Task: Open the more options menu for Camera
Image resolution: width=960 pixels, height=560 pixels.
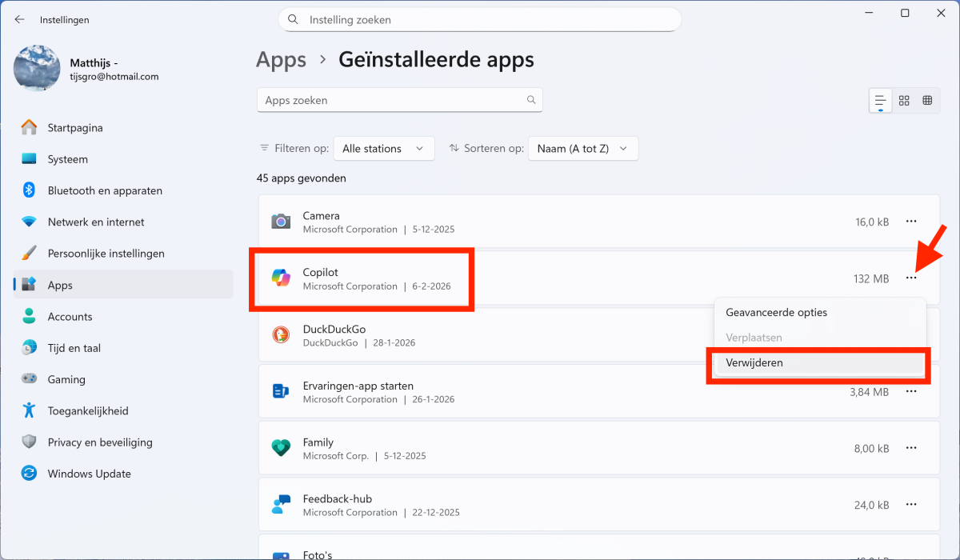Action: [910, 222]
